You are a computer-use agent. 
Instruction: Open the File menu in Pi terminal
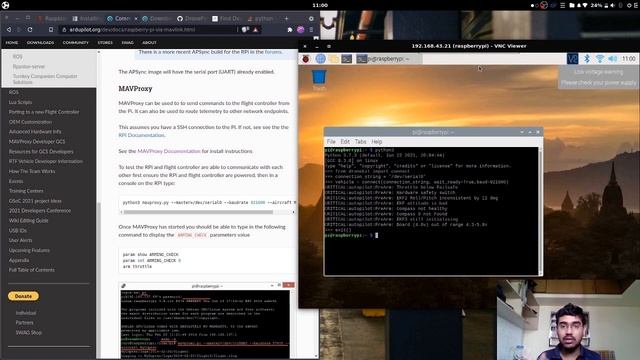point(331,142)
